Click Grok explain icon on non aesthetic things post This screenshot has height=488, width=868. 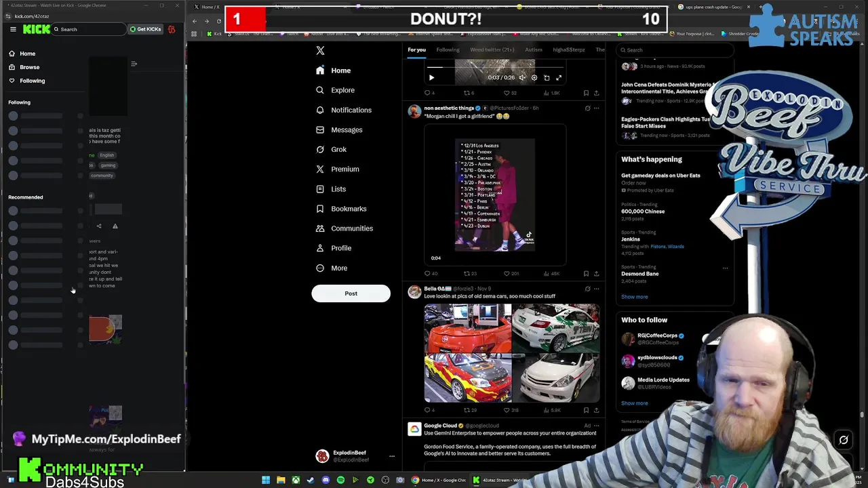click(587, 108)
